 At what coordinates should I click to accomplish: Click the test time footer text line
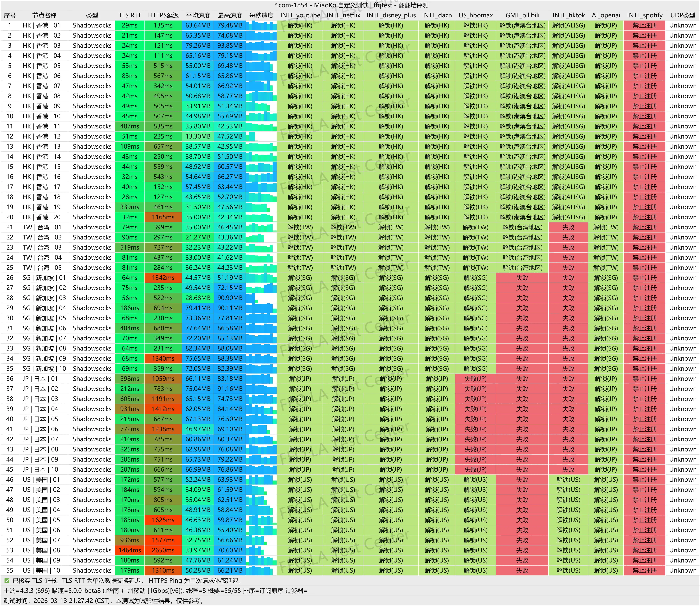coord(104,601)
